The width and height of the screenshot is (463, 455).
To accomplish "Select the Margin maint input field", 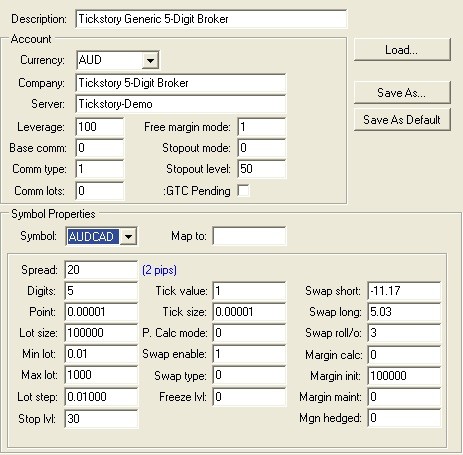I will pos(404,397).
